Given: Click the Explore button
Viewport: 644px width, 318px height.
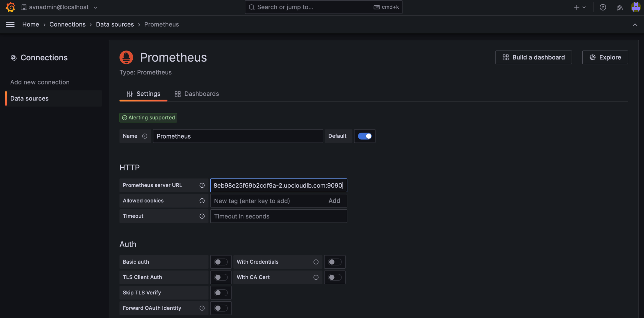Looking at the screenshot, I should (605, 58).
